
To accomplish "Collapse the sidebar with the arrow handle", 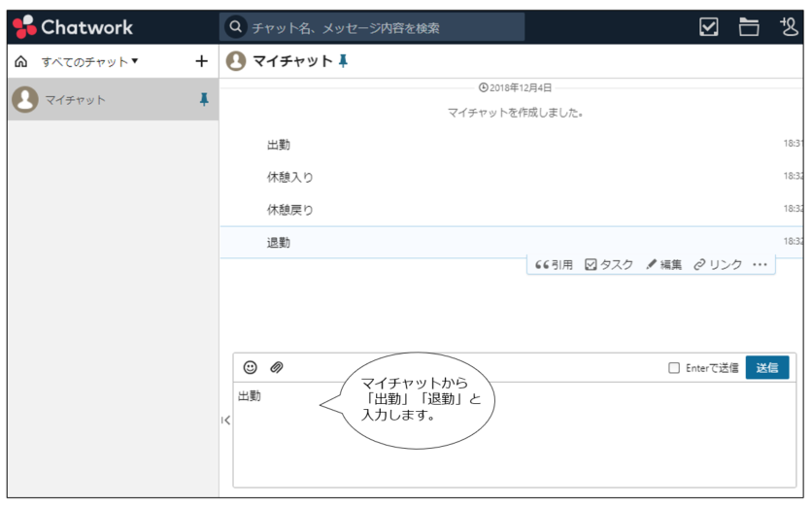I will click(225, 421).
